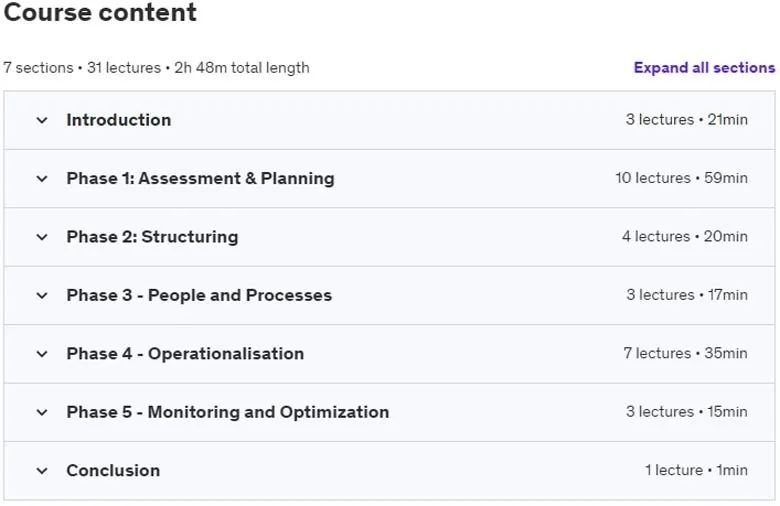
Task: Open the Introduction section title
Action: coord(119,120)
